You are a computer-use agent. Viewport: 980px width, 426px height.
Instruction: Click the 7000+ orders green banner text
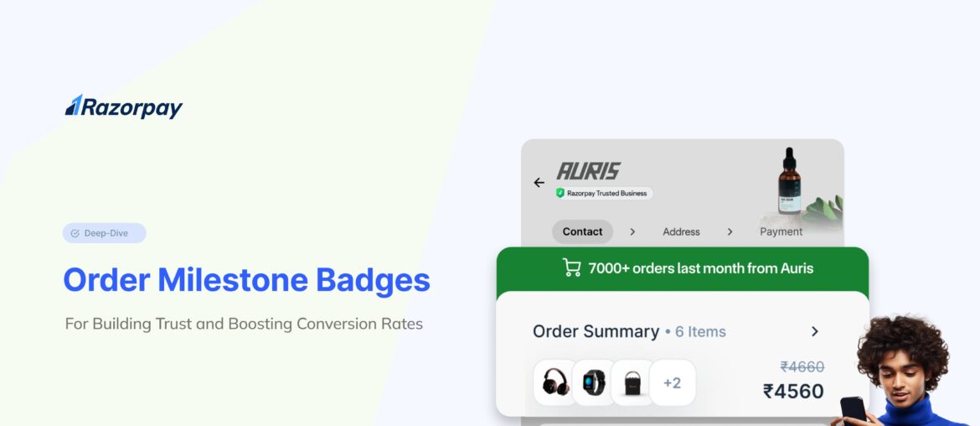[x=700, y=268]
